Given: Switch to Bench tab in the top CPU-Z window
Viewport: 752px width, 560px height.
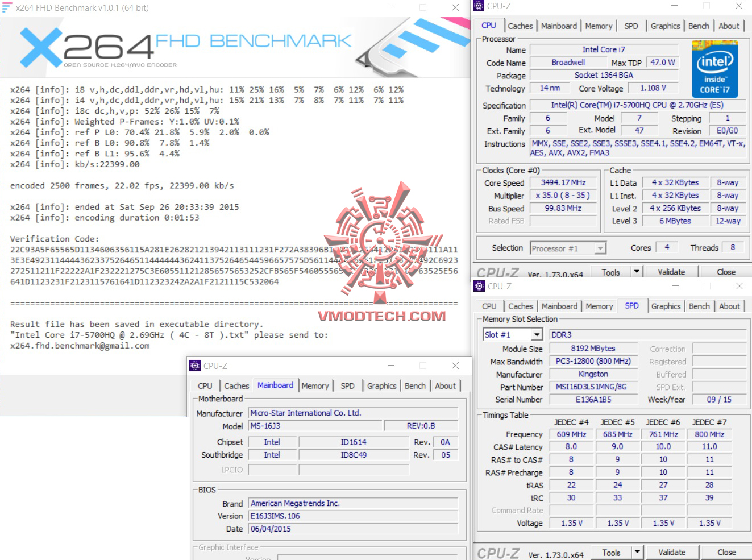Looking at the screenshot, I should click(699, 26).
